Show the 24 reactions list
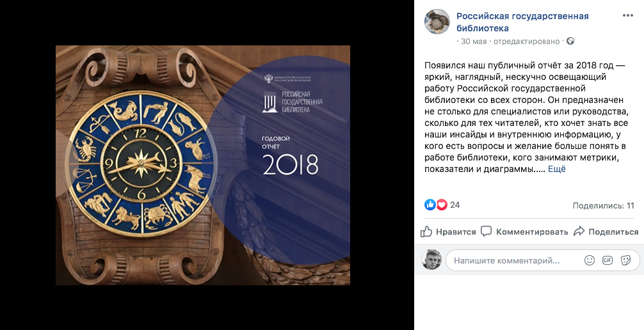The image size is (644, 330). 455,205
